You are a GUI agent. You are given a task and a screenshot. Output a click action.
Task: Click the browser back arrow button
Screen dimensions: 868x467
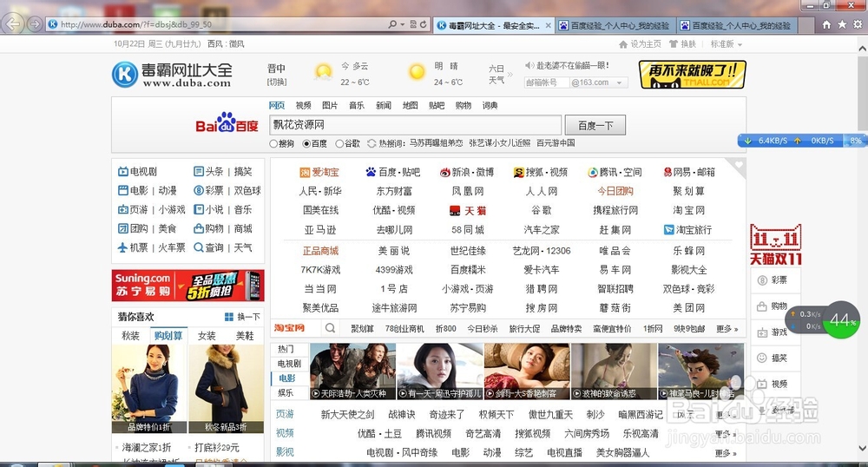click(13, 23)
